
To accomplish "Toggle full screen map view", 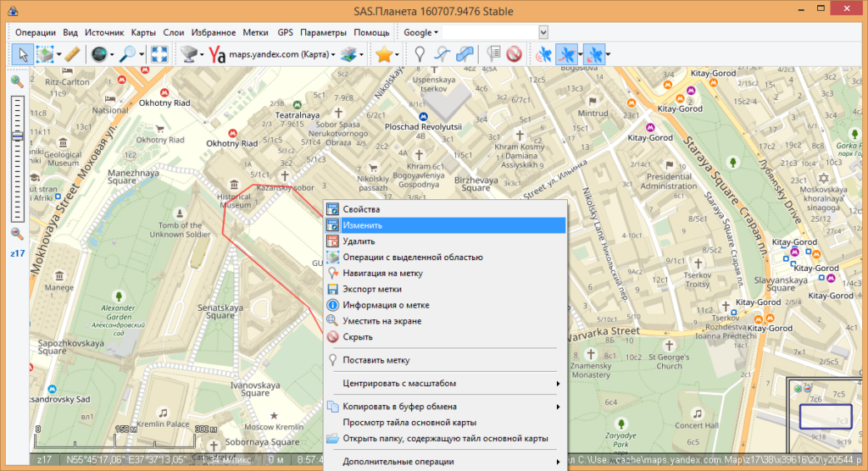I will point(159,54).
